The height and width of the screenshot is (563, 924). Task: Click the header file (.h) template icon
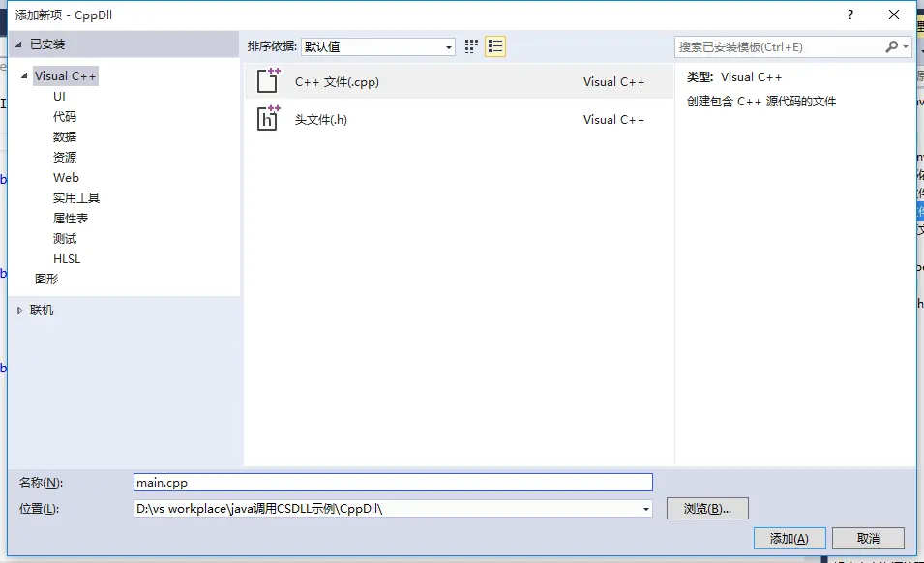click(x=268, y=118)
